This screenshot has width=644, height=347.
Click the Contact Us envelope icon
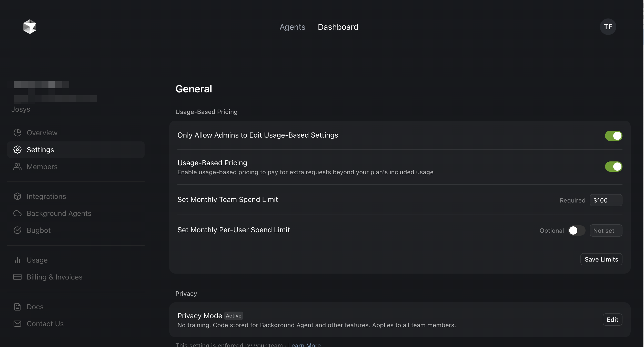coord(17,324)
